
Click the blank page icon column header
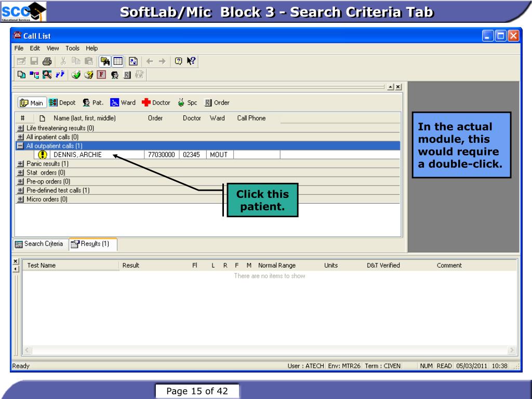pyautogui.click(x=42, y=118)
